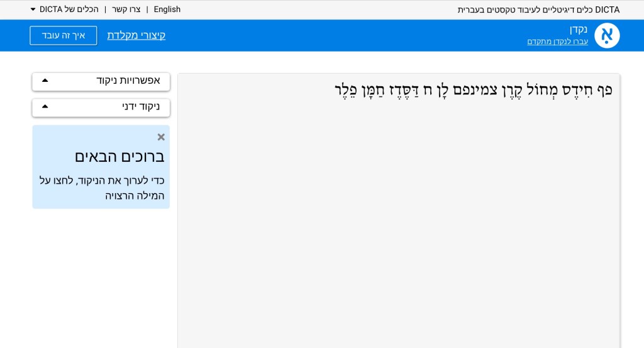
Task: Select the word 'פף' in the text
Action: (604, 90)
